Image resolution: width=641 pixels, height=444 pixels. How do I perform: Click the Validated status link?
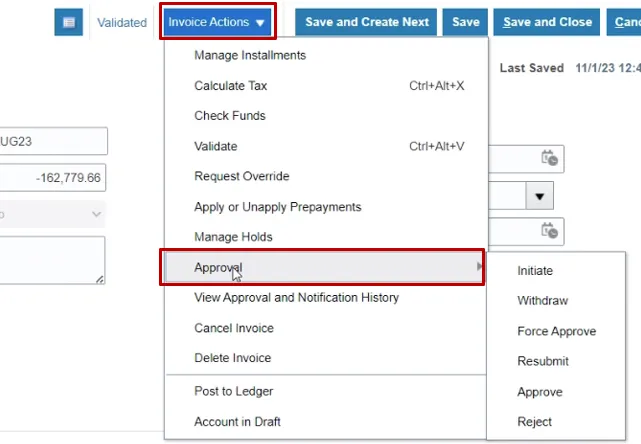122,22
